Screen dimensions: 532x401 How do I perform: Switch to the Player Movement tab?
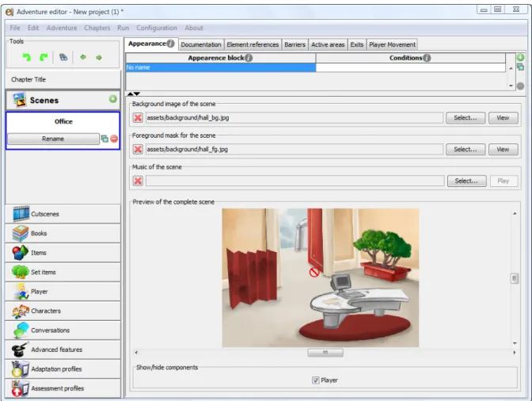tap(392, 44)
